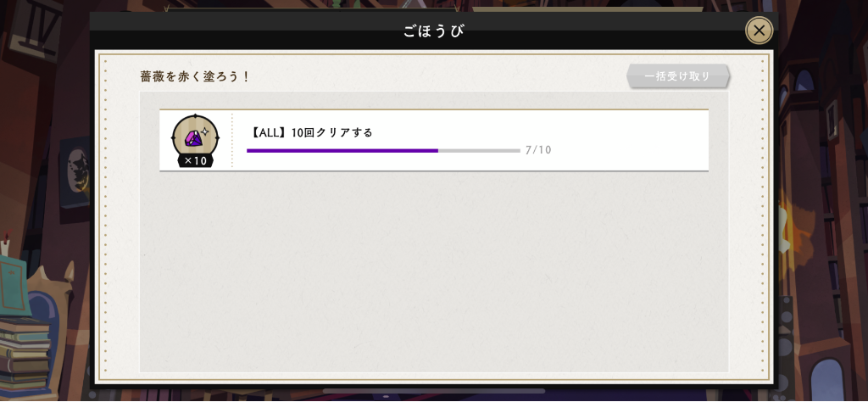Tap the 薔薇を赤く塗ろう！ section heading
This screenshot has width=868, height=402.
[195, 76]
